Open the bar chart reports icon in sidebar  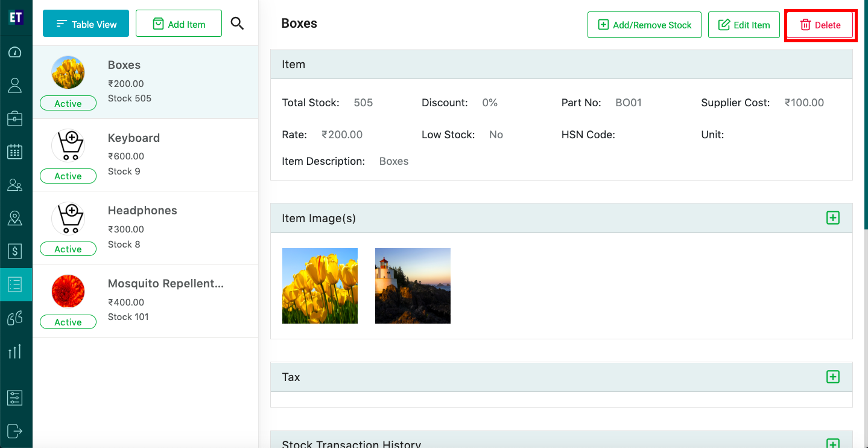pos(15,351)
